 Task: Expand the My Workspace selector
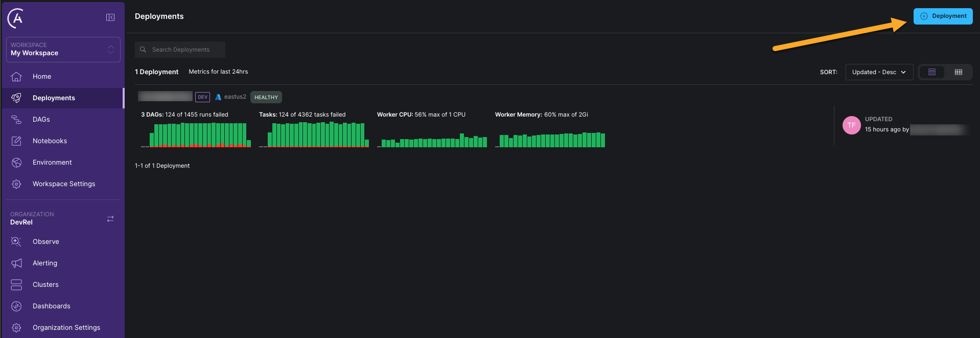63,50
